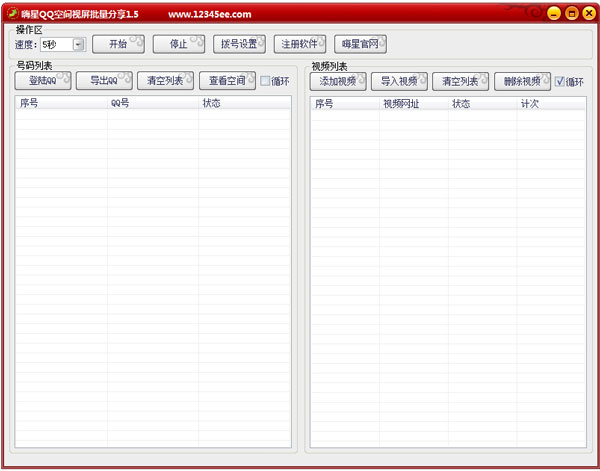Uncheck the 循环 checkbox in 视频列表
The width and height of the screenshot is (600, 471).
(560, 81)
